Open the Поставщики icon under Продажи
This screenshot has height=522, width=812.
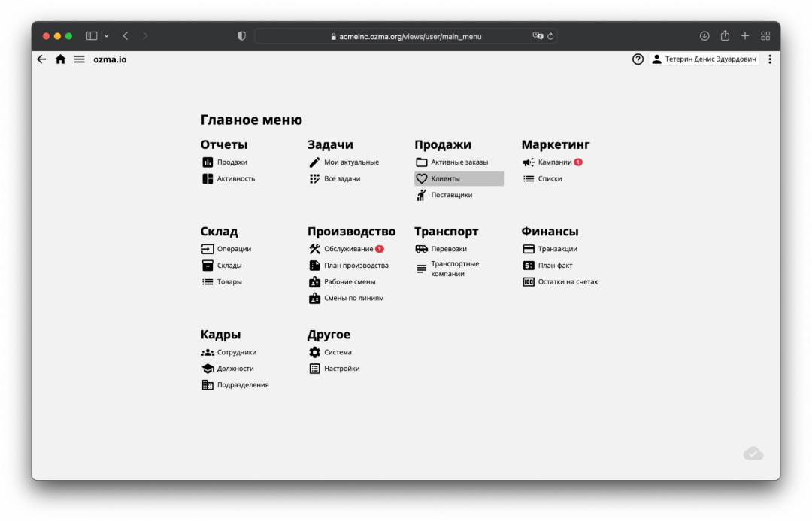[422, 195]
